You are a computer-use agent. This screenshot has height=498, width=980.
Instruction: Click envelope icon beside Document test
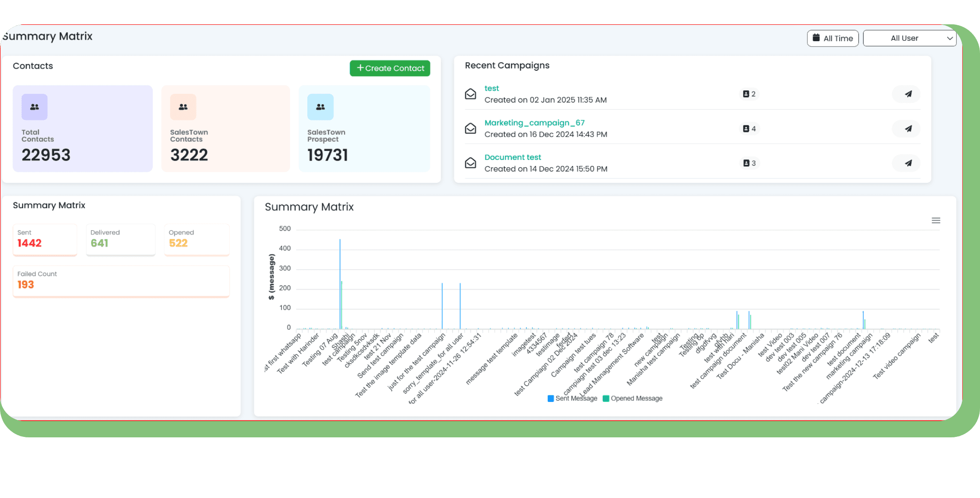pyautogui.click(x=470, y=163)
